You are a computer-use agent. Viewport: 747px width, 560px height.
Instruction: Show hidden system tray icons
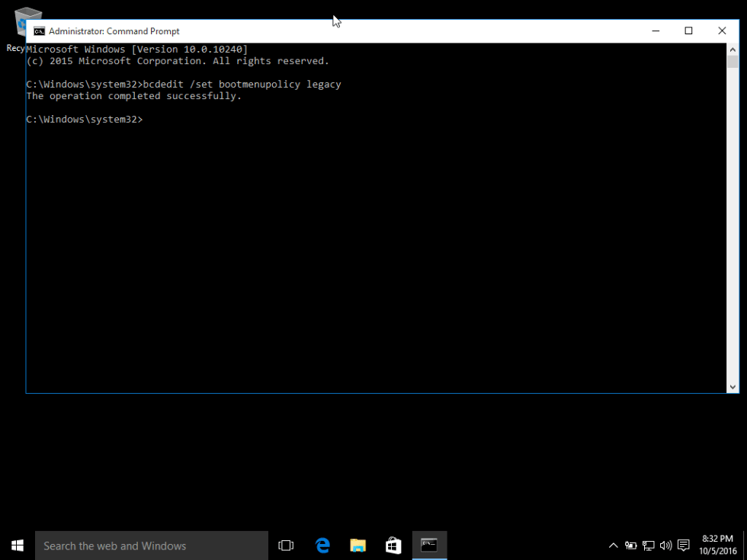click(x=613, y=546)
